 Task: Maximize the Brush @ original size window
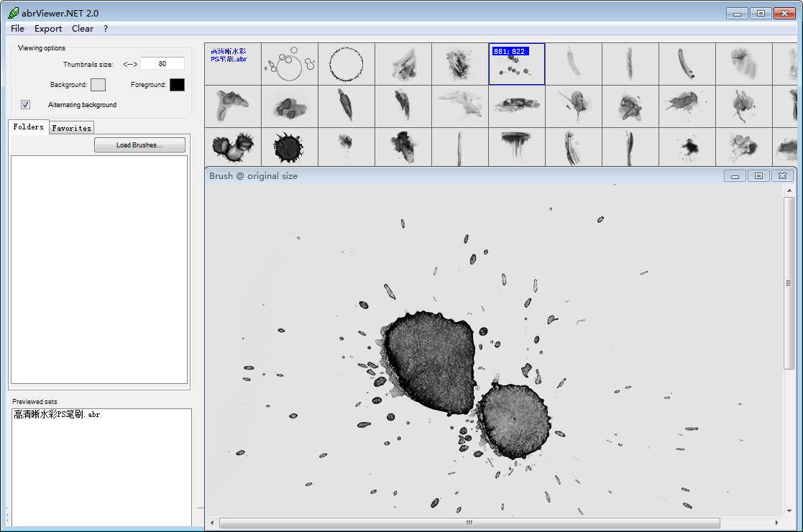(x=758, y=175)
